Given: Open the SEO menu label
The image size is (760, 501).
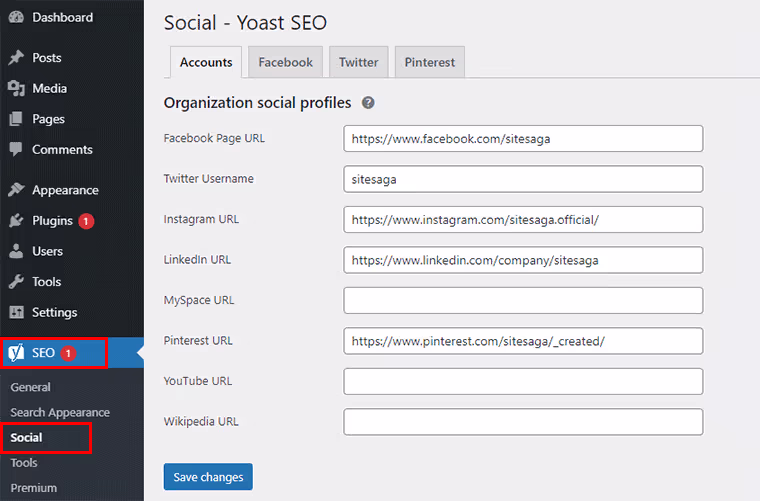Looking at the screenshot, I should coord(43,353).
